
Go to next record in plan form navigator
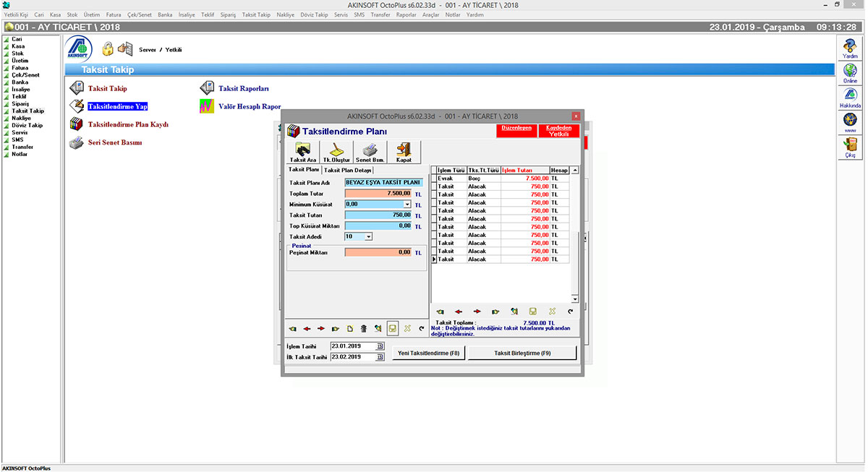coord(321,328)
